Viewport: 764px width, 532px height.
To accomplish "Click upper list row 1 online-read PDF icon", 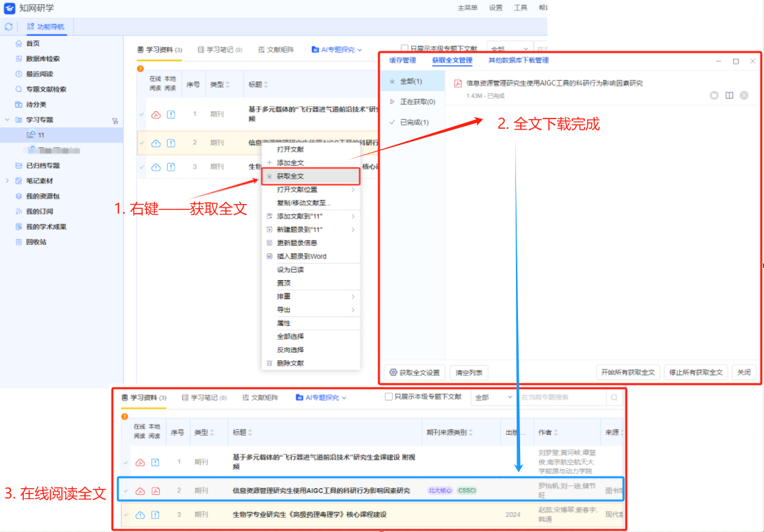I will [156, 115].
